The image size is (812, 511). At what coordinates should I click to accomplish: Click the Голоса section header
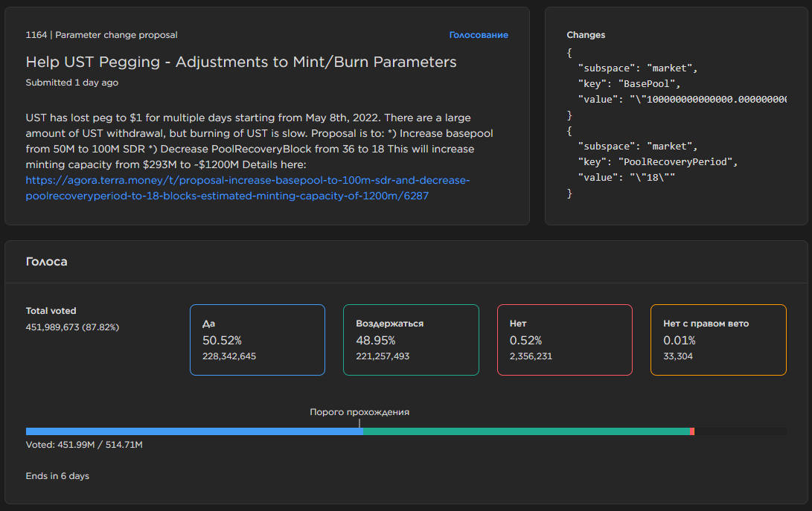(47, 262)
